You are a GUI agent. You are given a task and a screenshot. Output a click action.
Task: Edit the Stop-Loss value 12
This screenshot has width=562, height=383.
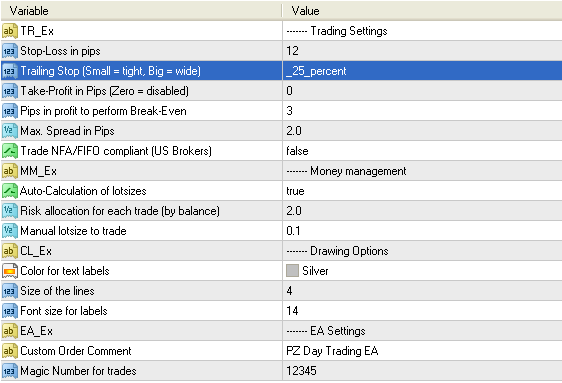(x=422, y=51)
